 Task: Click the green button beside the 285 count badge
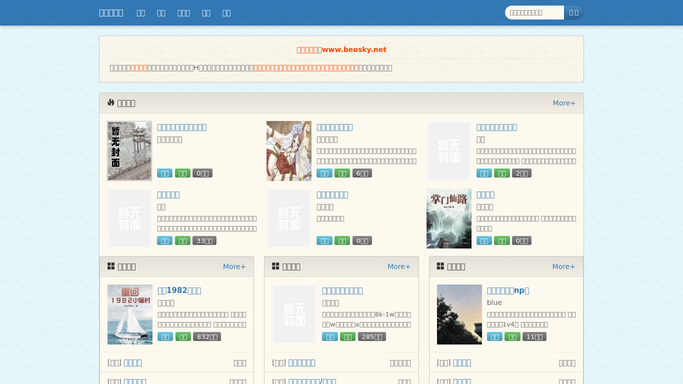pyautogui.click(x=348, y=337)
